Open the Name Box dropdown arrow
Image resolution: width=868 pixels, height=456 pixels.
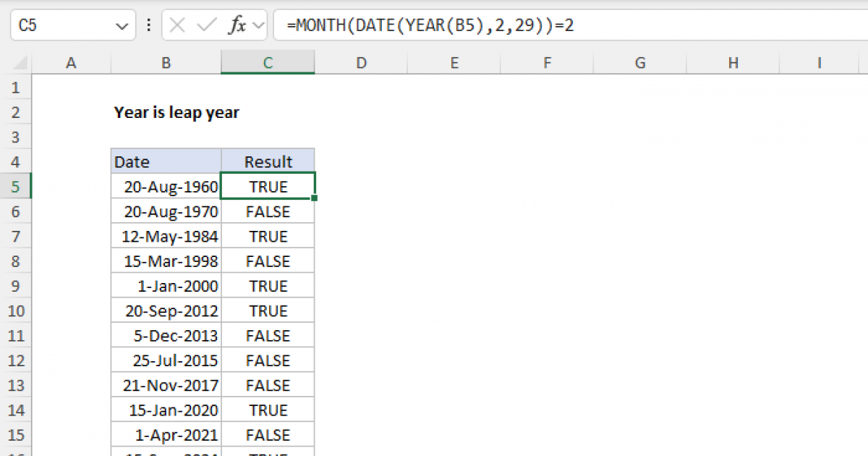pos(121,26)
